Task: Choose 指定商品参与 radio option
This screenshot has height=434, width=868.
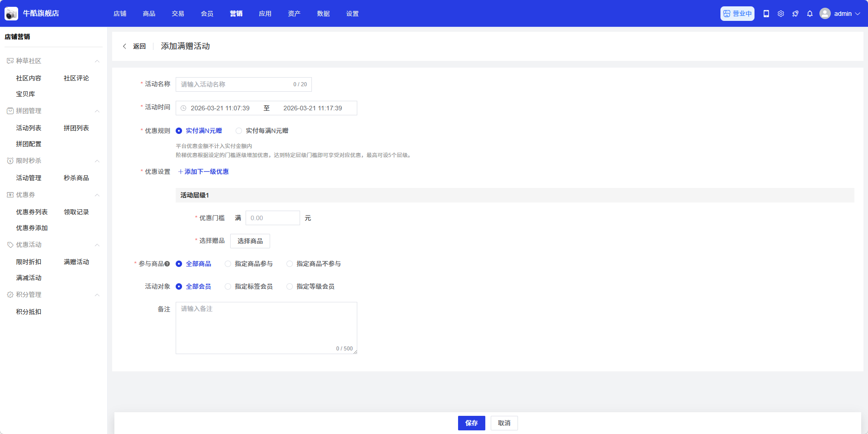Action: pos(228,264)
